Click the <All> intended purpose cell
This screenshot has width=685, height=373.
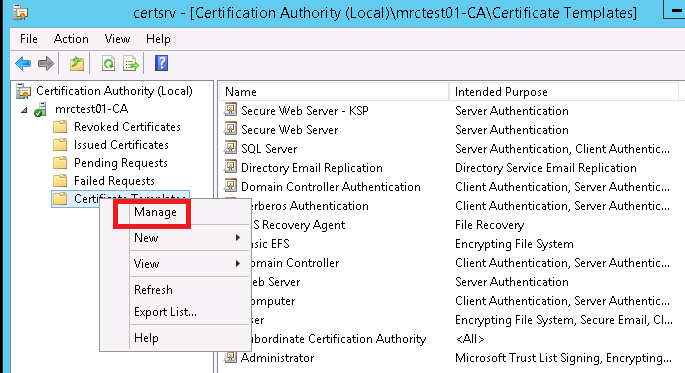tap(470, 339)
